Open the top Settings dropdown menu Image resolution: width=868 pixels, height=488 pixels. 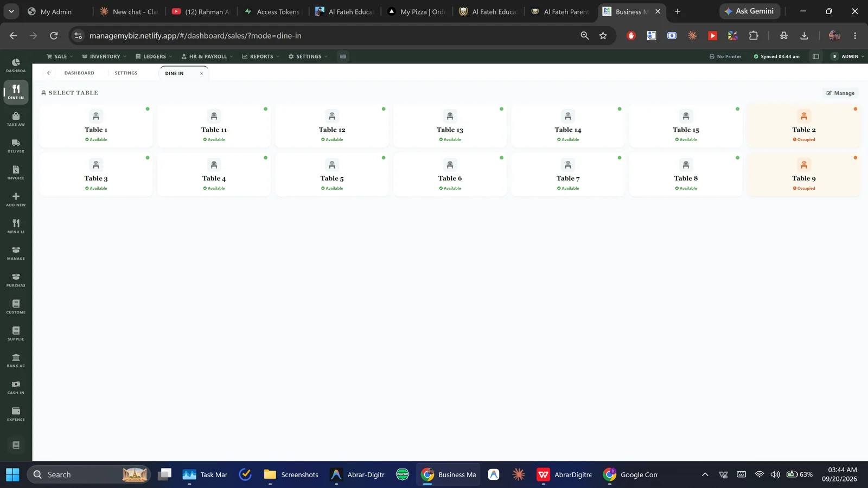(x=308, y=56)
